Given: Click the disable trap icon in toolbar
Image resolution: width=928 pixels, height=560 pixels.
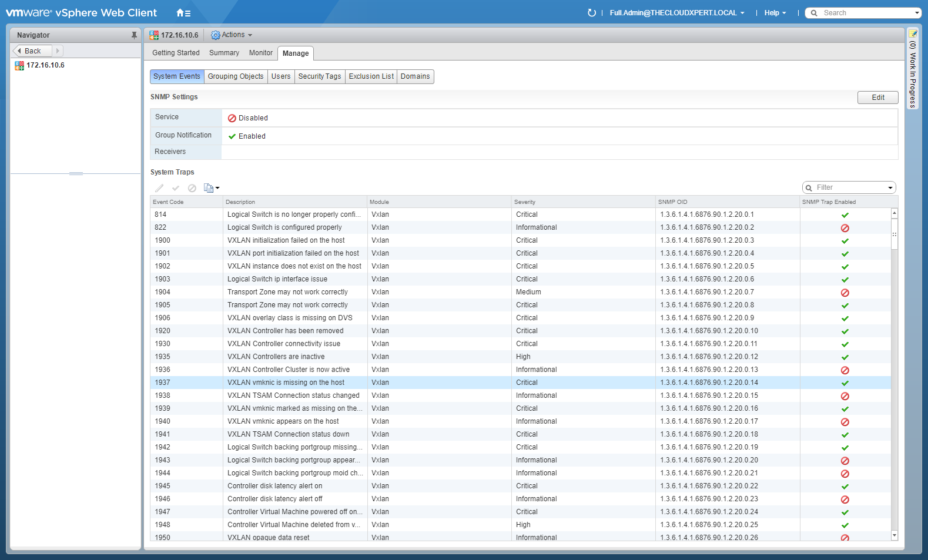Looking at the screenshot, I should 192,188.
